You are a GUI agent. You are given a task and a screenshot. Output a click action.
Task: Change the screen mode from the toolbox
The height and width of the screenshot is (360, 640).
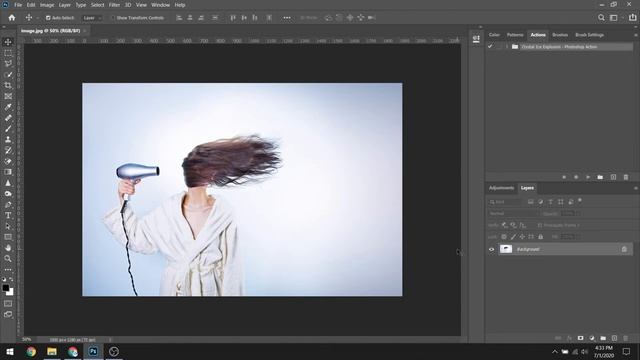(x=8, y=314)
